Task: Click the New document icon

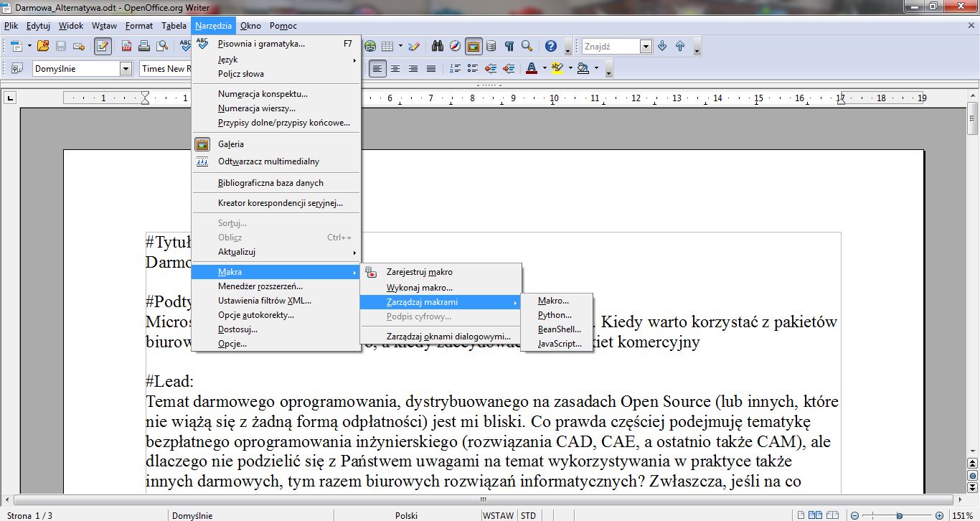Action: [17, 46]
